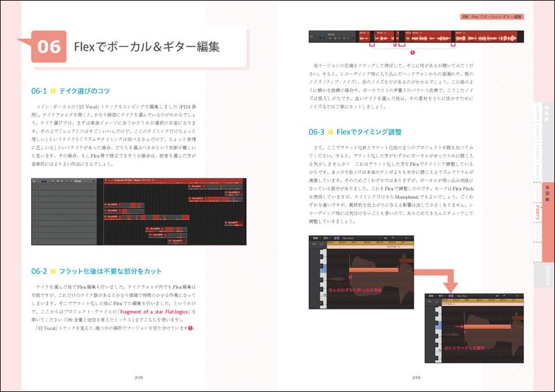
Task: Click the 06 Flexでボーカル＆ギター編集 running header label
Action: click(x=492, y=17)
